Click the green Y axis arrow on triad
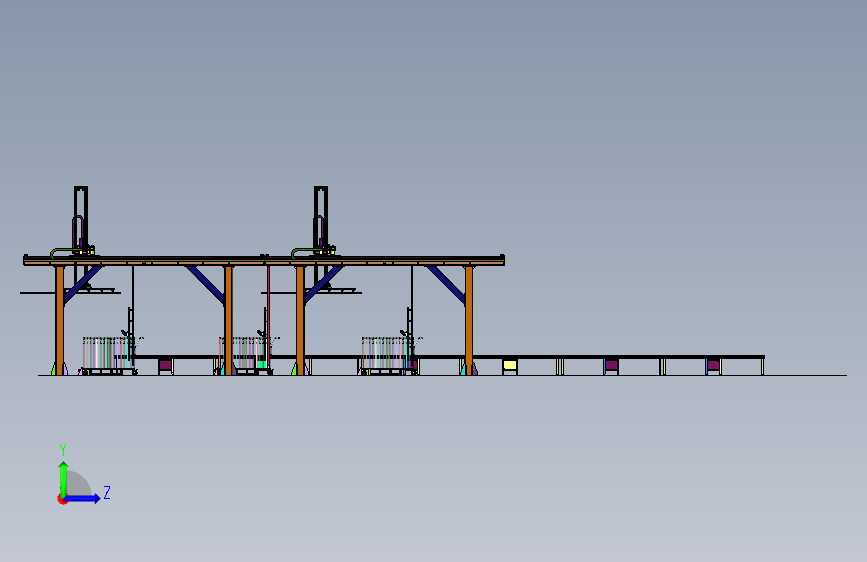This screenshot has width=867, height=562. point(64,478)
